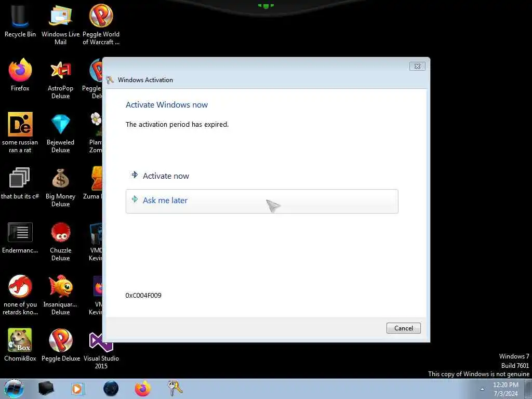
Task: Select the Endermanc... desktop icon
Action: click(20, 237)
